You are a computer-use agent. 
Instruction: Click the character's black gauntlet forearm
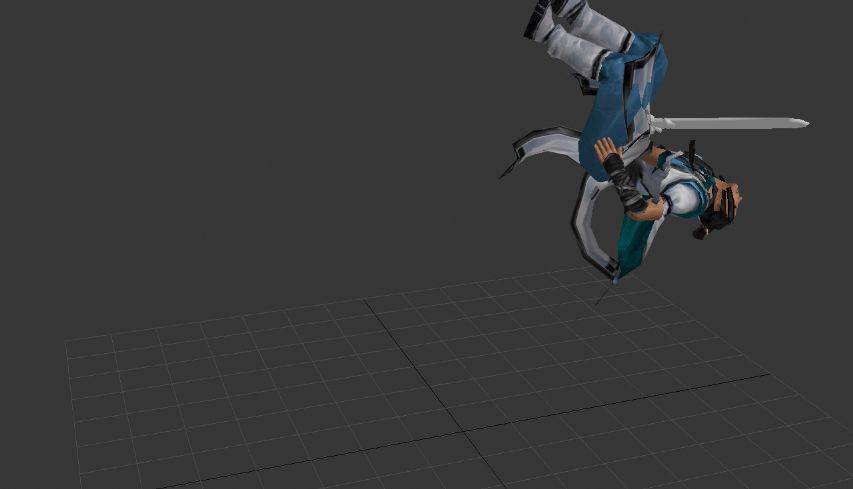pyautogui.click(x=624, y=182)
